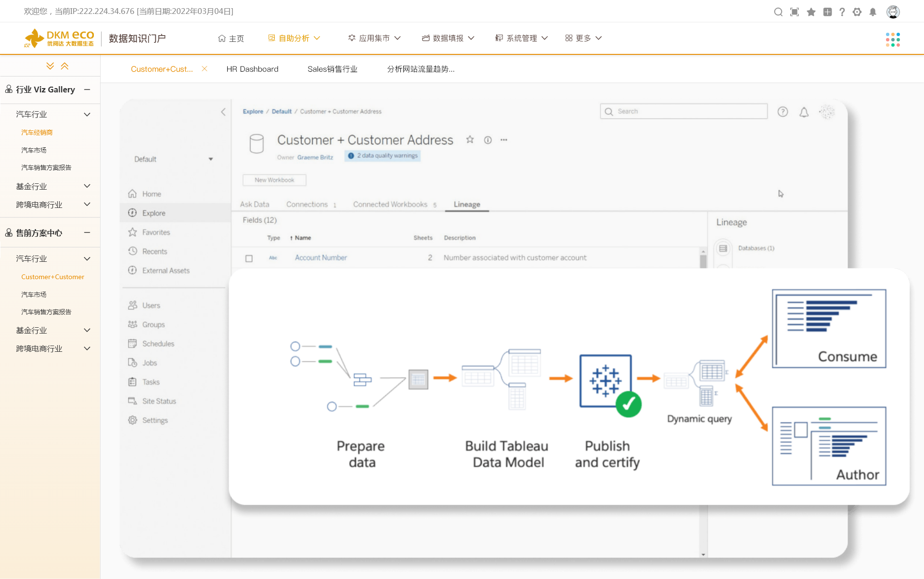The image size is (924, 579).
Task: Select 汽车经销商 in the sidebar
Action: pos(37,132)
